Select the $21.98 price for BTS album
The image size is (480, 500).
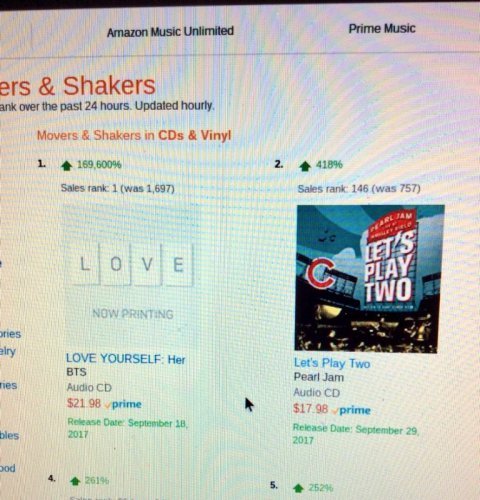click(x=84, y=403)
